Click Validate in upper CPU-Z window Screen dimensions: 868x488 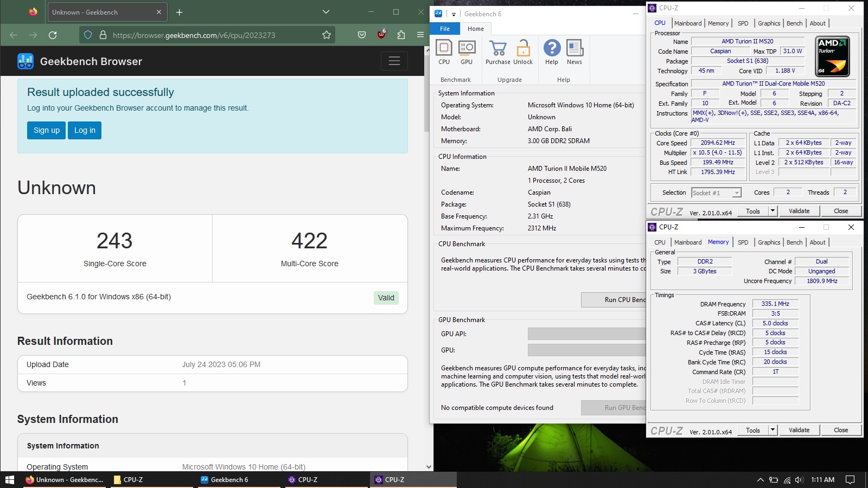pyautogui.click(x=799, y=211)
